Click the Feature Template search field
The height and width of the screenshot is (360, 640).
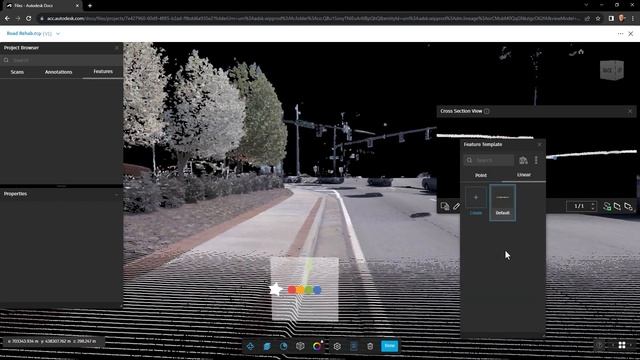pyautogui.click(x=489, y=160)
